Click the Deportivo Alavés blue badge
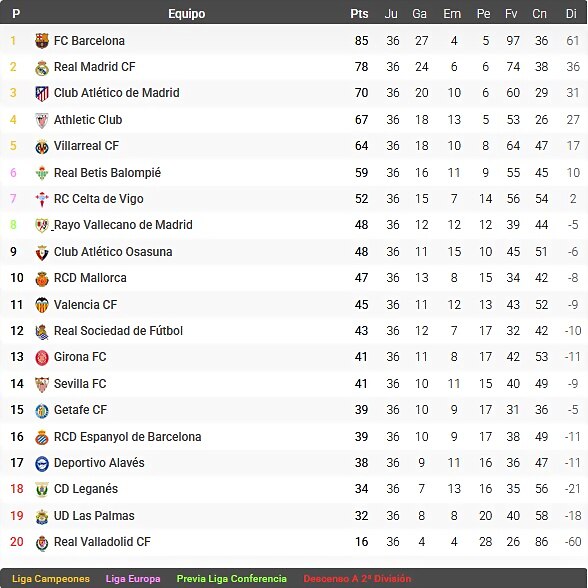Viewport: 588px width, 588px height. [42, 464]
